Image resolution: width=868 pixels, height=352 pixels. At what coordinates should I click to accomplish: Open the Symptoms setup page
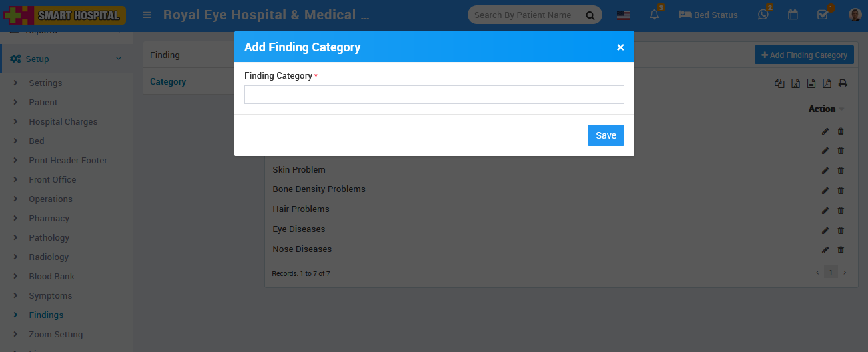[50, 296]
